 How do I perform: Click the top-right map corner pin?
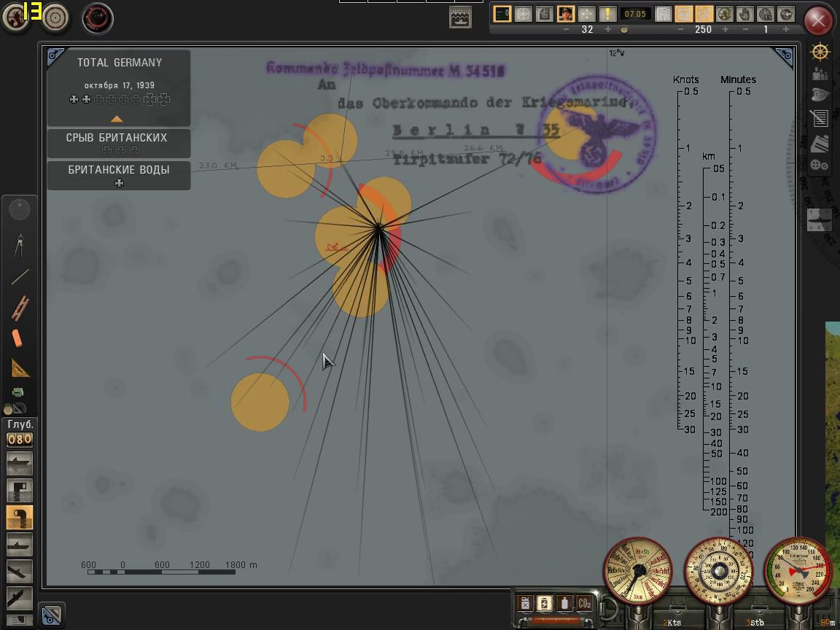pyautogui.click(x=785, y=56)
